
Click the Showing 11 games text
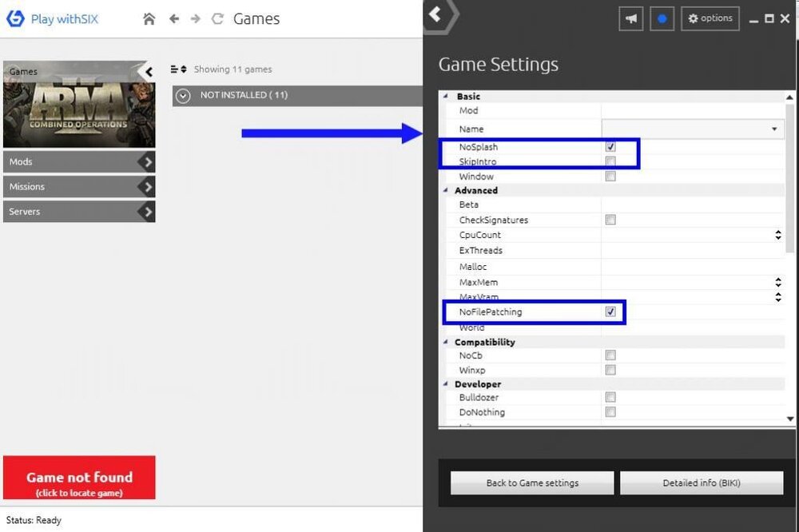(233, 69)
